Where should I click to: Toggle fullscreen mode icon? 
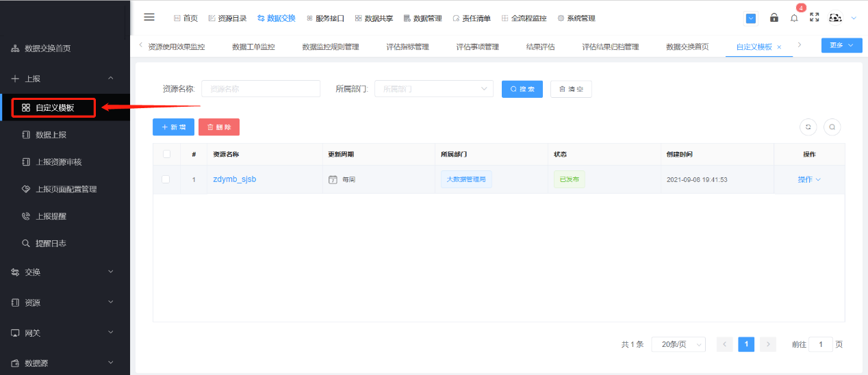[814, 18]
